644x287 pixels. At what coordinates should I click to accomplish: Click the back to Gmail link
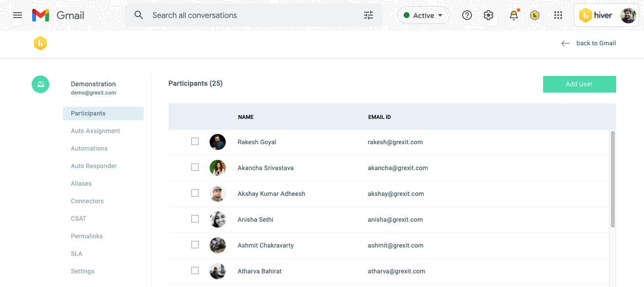coord(596,43)
